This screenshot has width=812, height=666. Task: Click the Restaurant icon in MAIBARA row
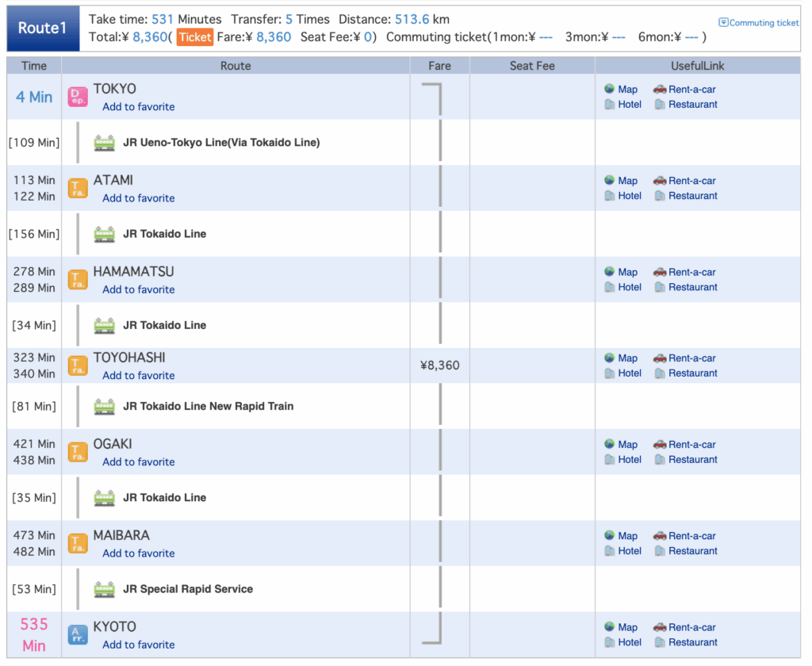tap(660, 551)
